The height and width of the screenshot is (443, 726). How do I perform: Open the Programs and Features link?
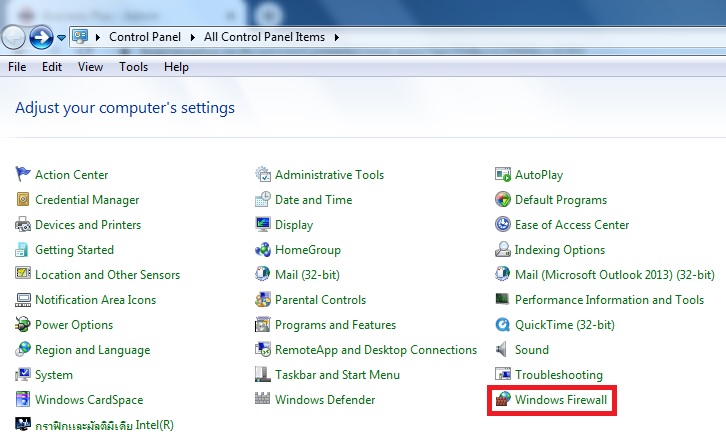coord(336,325)
